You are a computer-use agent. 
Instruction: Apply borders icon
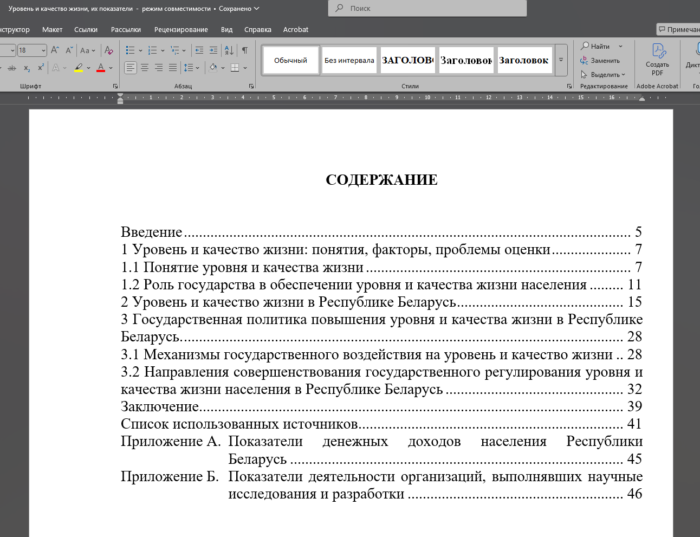pos(235,68)
